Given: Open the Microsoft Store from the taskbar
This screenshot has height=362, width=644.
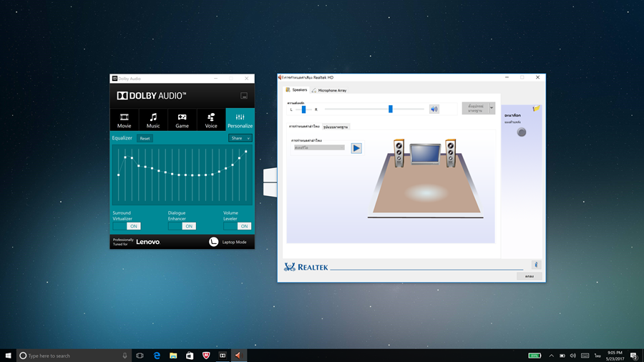Looking at the screenshot, I should tap(190, 356).
